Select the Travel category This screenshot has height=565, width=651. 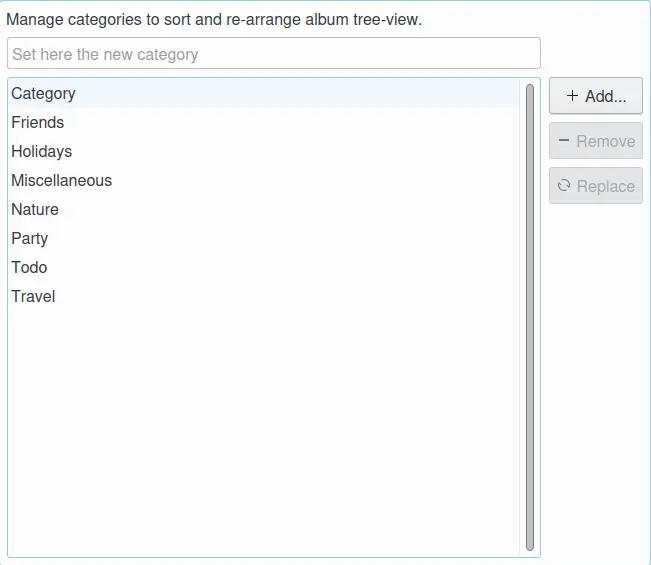click(x=33, y=296)
